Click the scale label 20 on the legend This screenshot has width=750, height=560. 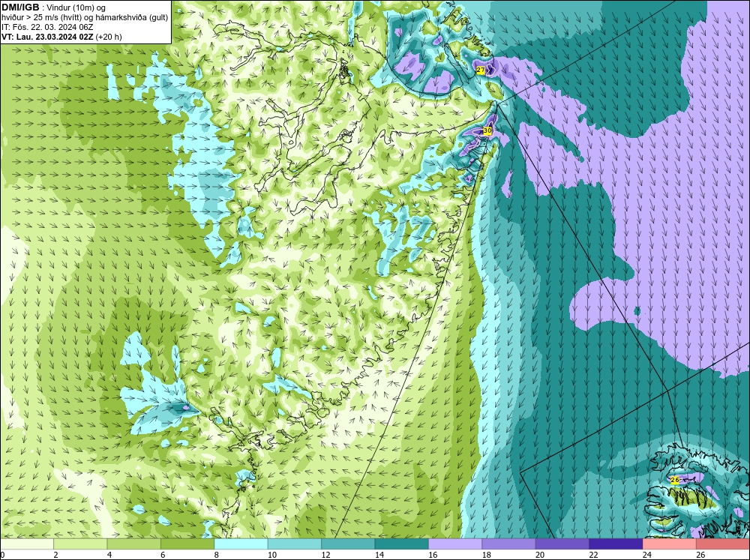(540, 555)
